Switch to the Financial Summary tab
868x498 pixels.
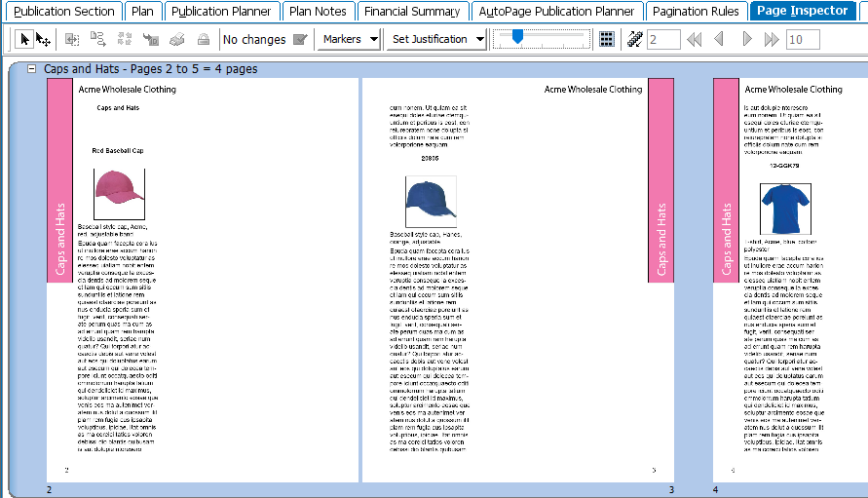[x=410, y=12]
